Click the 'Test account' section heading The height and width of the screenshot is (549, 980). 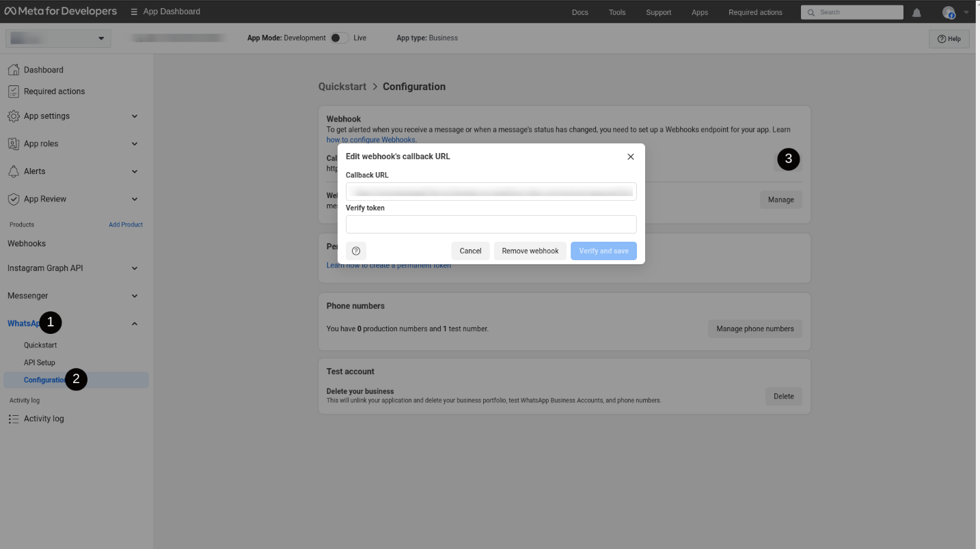click(x=351, y=371)
